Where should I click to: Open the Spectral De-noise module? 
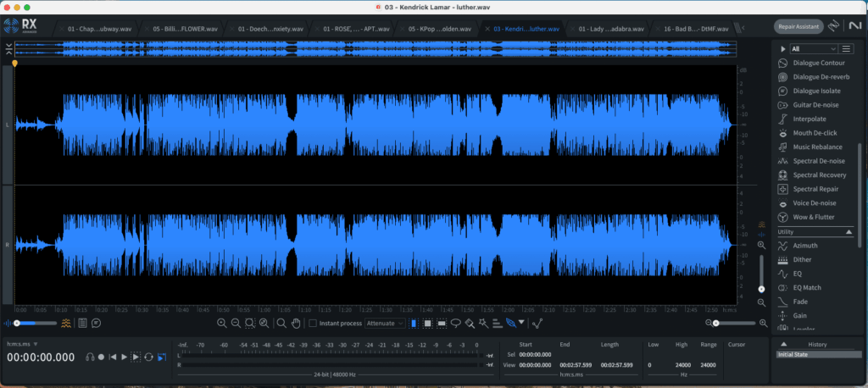(x=811, y=161)
